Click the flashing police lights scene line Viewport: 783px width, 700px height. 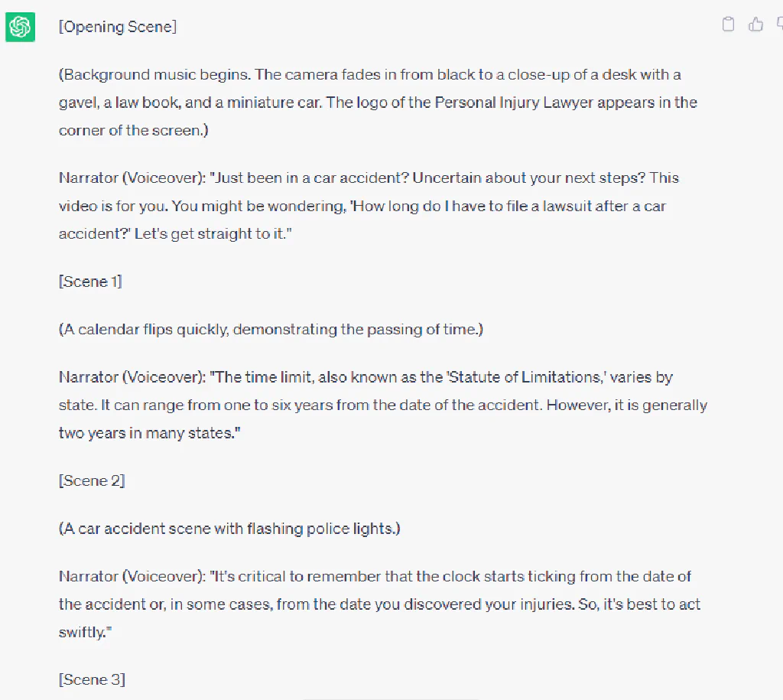(x=229, y=529)
